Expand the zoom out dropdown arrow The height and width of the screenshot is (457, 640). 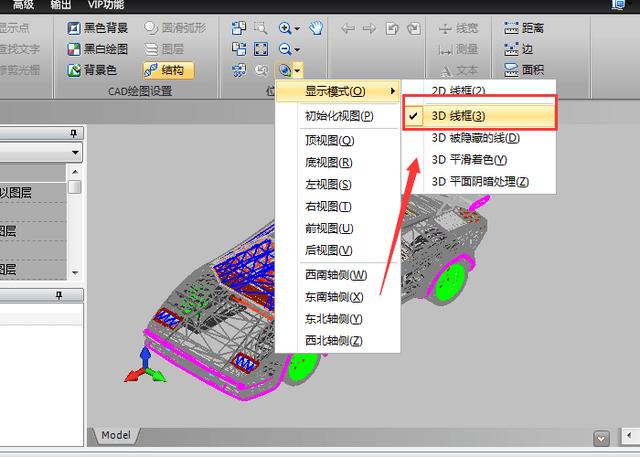click(297, 50)
